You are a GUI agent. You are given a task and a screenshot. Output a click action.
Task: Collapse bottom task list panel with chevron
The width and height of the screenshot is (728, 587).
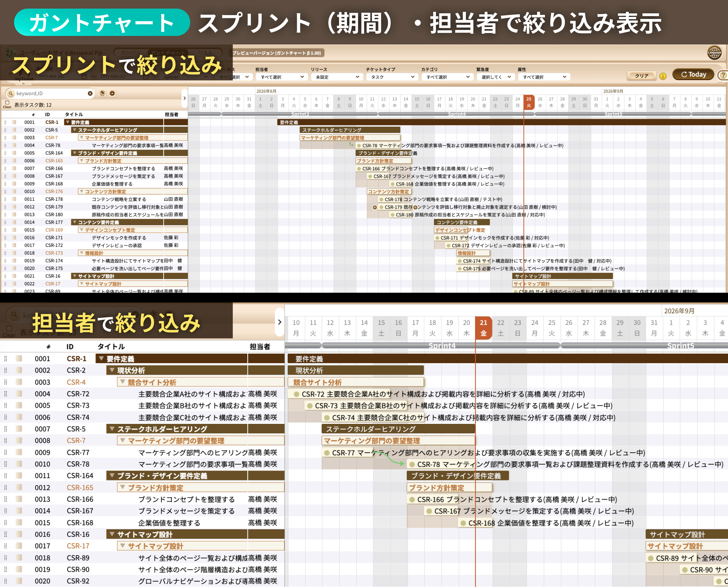(x=279, y=322)
